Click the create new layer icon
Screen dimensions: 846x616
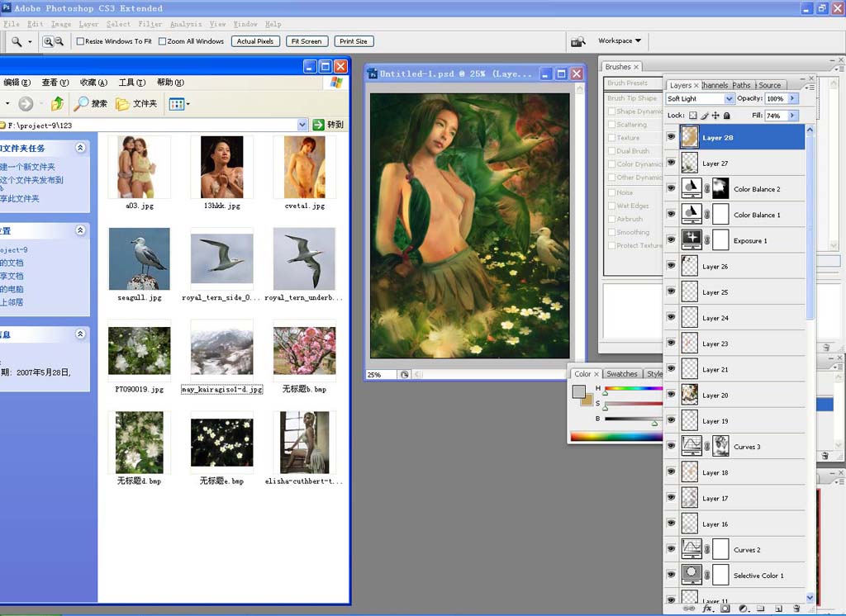click(x=778, y=609)
